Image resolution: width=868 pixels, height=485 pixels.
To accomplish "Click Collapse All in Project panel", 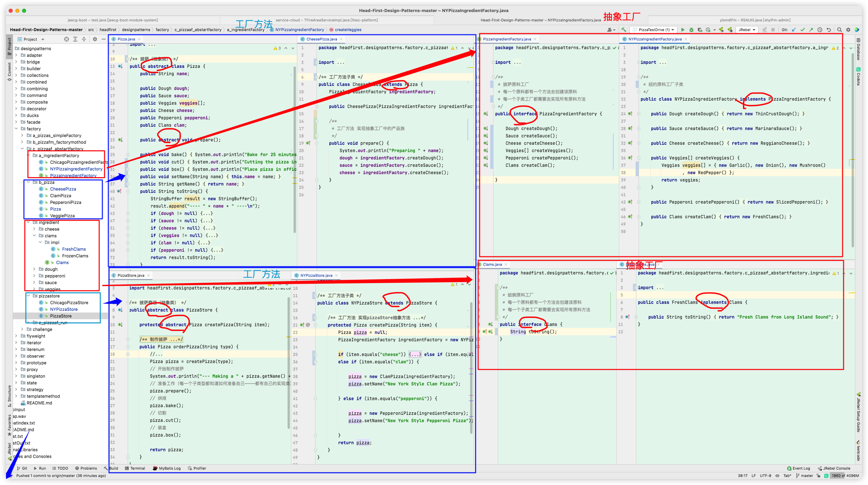I will (84, 39).
